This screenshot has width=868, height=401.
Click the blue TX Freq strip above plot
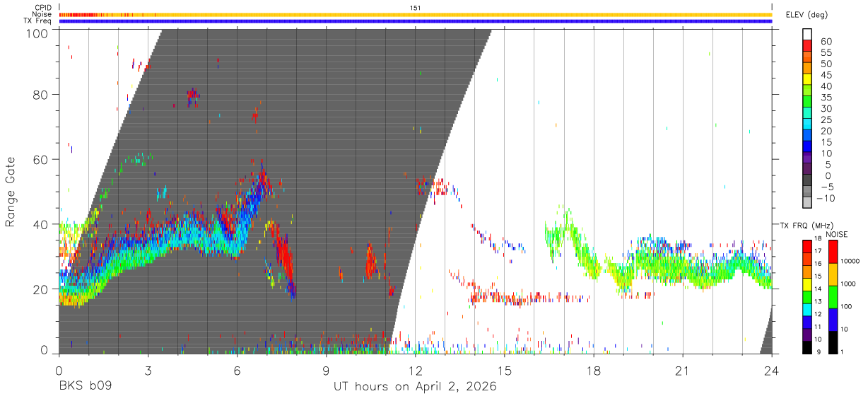tap(416, 21)
